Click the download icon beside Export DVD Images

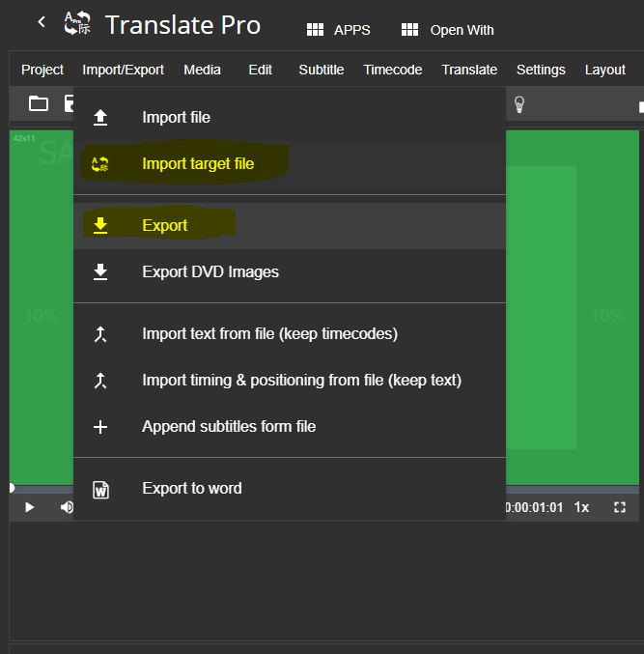tap(100, 272)
